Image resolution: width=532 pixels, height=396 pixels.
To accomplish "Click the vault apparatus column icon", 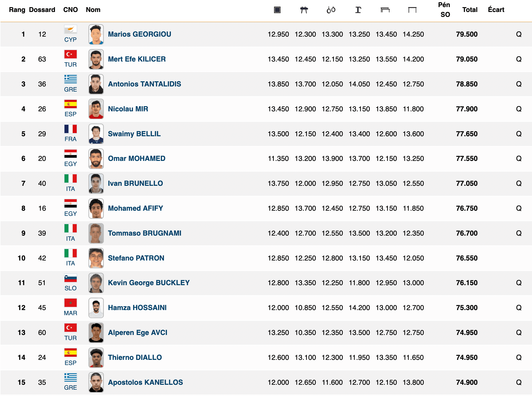I will click(x=358, y=10).
